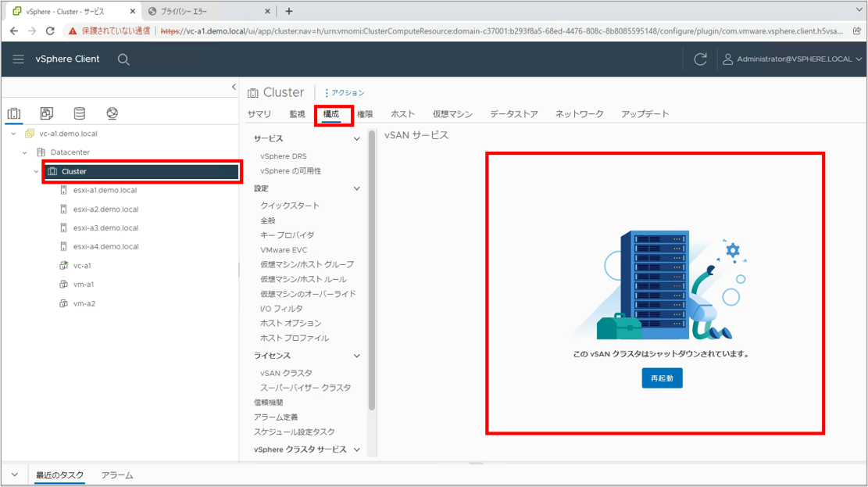Collapse the サービス section chevron
Screen dimensions: 868x487
click(x=357, y=139)
